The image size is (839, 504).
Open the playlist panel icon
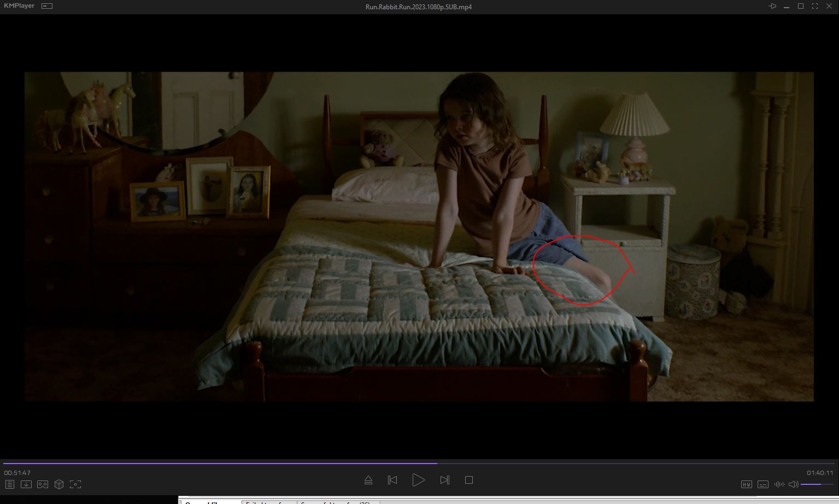tap(9, 484)
